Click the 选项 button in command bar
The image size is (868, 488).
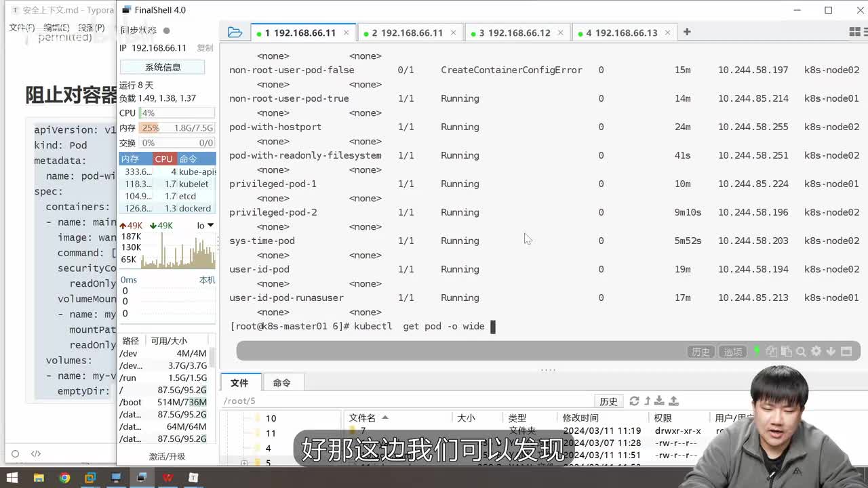(x=733, y=352)
